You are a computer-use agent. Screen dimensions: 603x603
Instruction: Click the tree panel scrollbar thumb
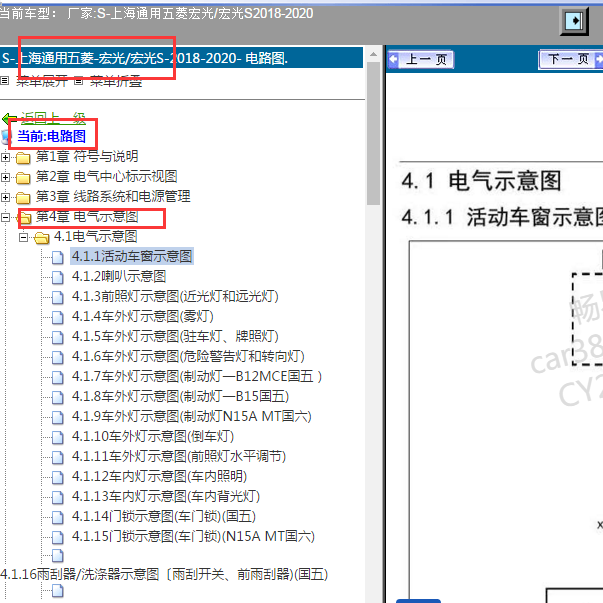(x=373, y=133)
